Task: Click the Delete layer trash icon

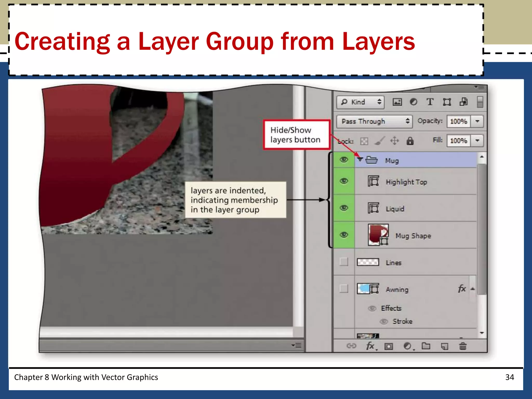Action: 463,346
